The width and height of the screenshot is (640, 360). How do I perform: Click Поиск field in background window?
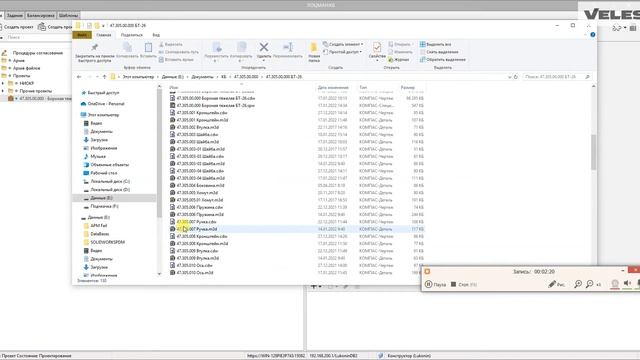(36, 37)
